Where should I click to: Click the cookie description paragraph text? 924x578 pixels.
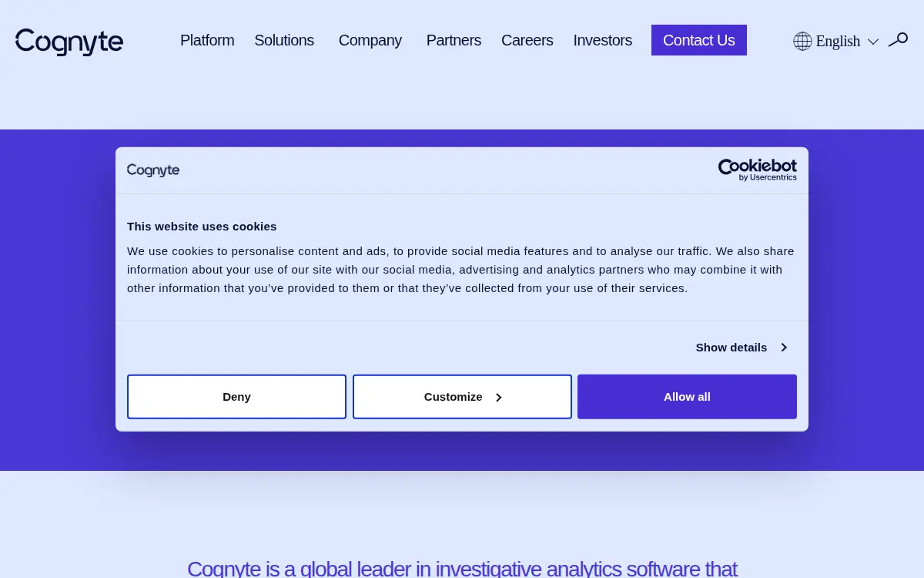pyautogui.click(x=460, y=270)
